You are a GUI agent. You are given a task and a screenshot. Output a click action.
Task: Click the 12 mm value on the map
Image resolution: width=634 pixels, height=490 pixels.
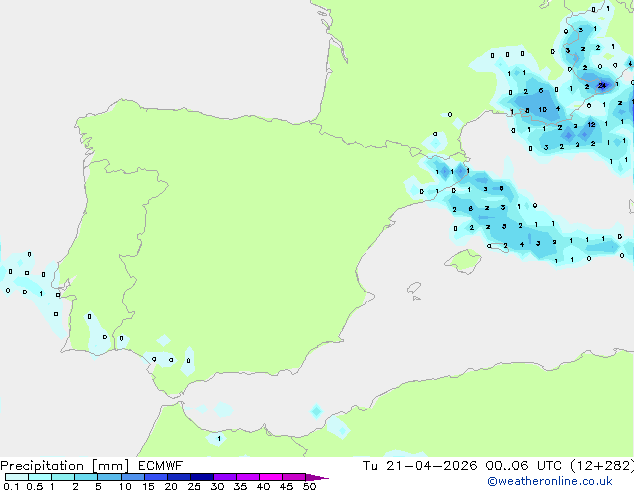(592, 125)
